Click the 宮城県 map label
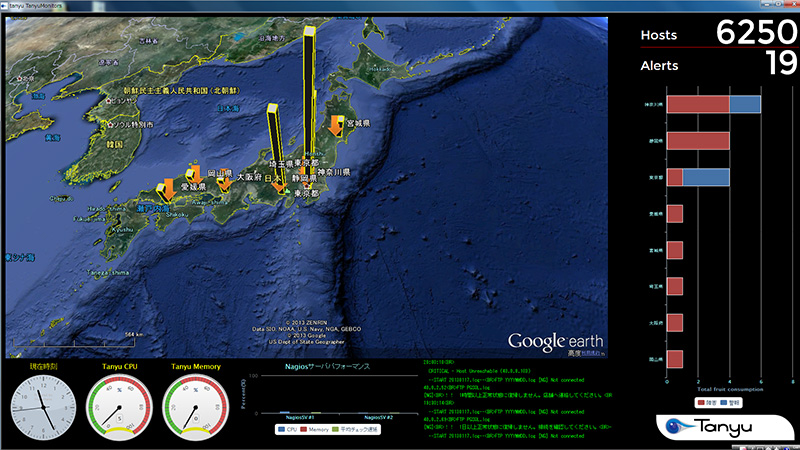Screen dimensions: 800x450 (358, 123)
